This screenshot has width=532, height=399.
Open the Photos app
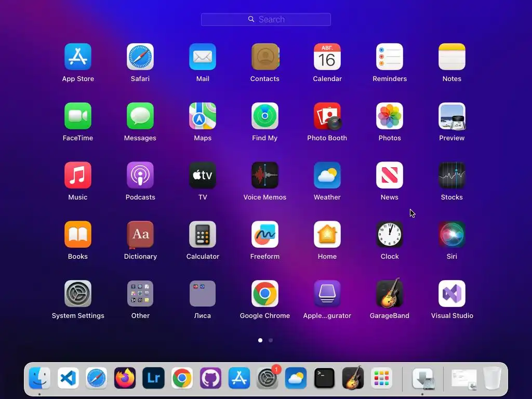click(x=390, y=116)
